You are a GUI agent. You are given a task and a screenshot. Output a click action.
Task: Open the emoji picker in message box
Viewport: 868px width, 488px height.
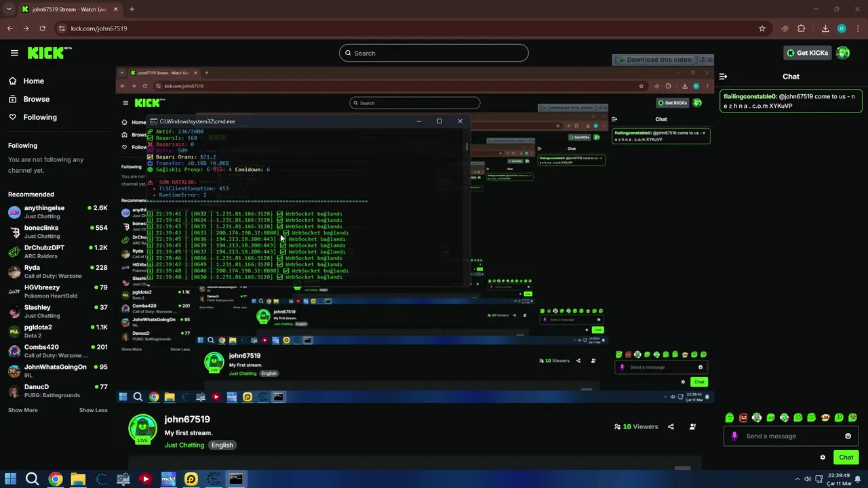(848, 436)
